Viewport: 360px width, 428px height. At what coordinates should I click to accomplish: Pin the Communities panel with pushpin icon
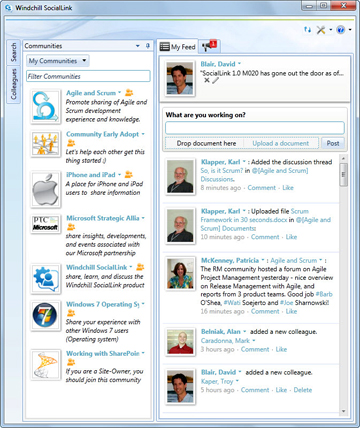148,46
